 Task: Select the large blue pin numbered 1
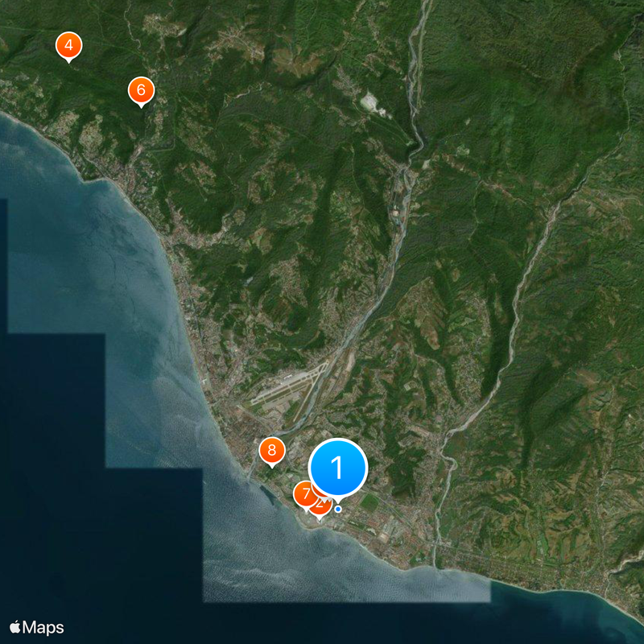[337, 469]
